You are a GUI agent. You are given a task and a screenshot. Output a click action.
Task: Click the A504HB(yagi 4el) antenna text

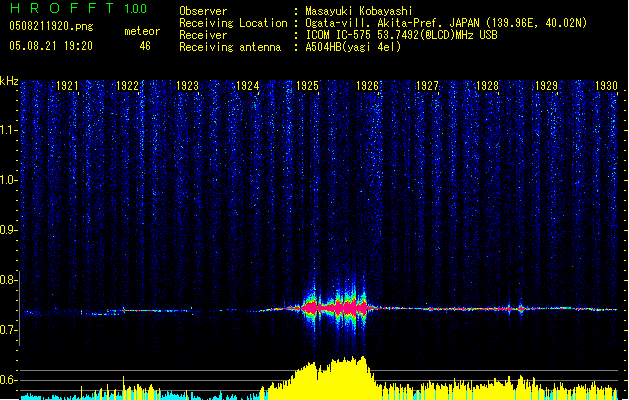tap(353, 47)
